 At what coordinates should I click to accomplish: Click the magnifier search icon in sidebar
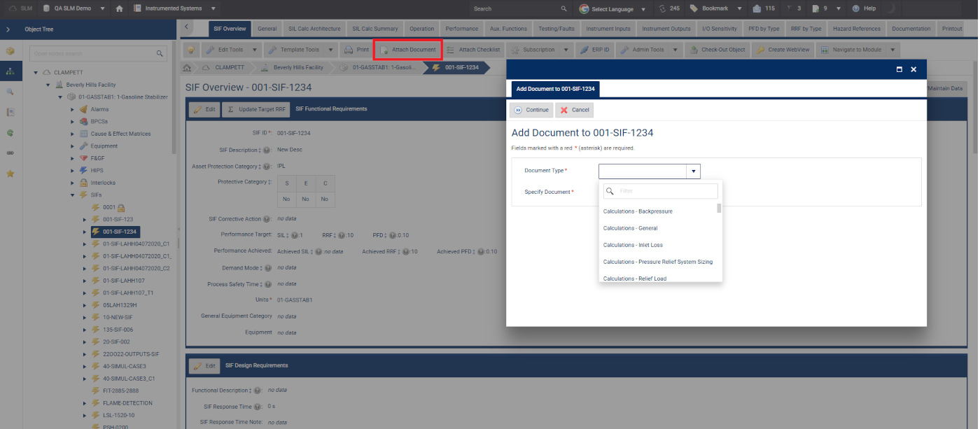[x=10, y=92]
